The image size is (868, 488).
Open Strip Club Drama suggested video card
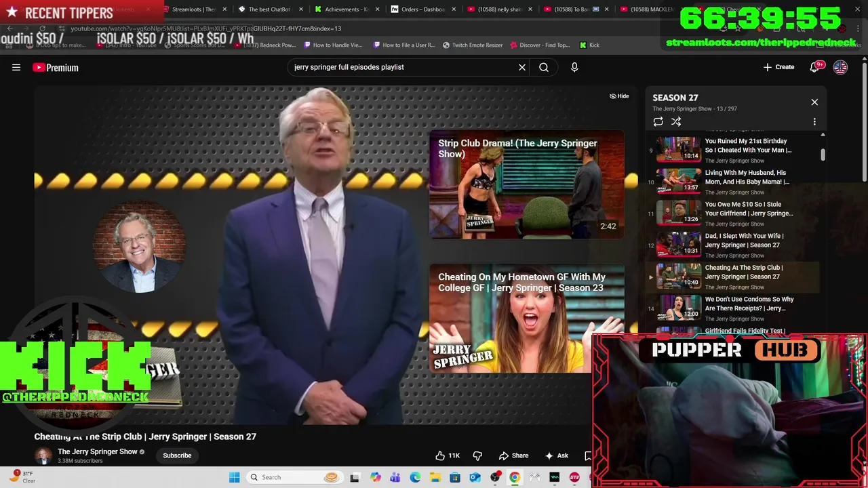526,184
